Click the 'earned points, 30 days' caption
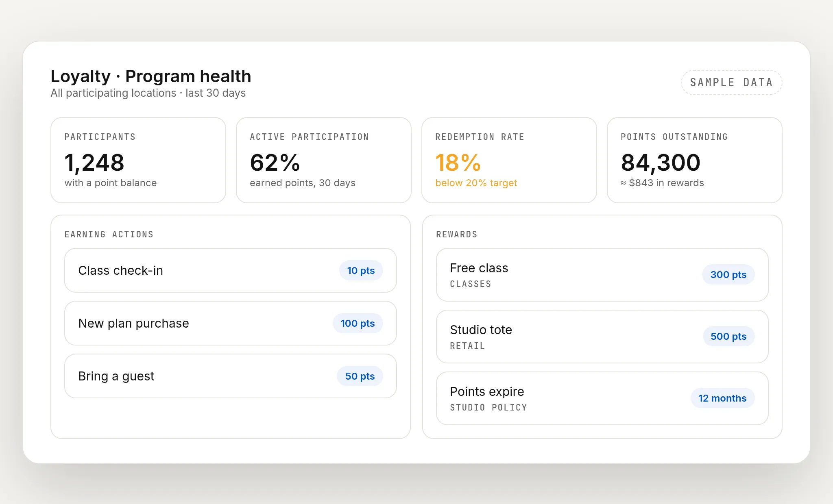Screen dimensions: 833x504 (x=303, y=183)
